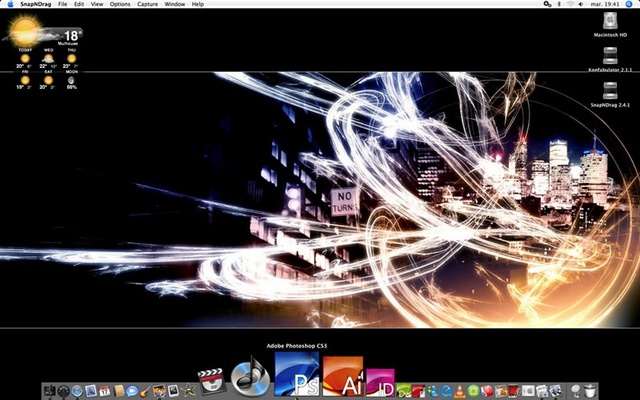Launch Adobe InDesign from the dock
This screenshot has height=400, width=640.
coord(380,382)
